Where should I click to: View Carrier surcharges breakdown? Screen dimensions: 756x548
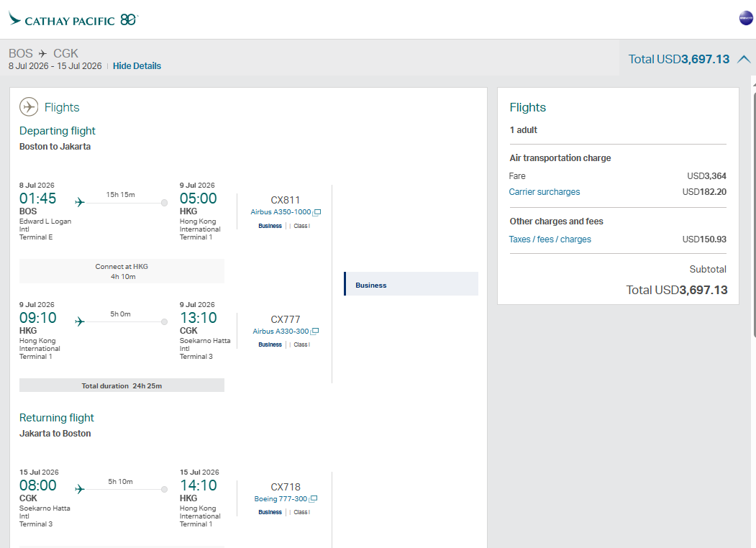pyautogui.click(x=545, y=192)
